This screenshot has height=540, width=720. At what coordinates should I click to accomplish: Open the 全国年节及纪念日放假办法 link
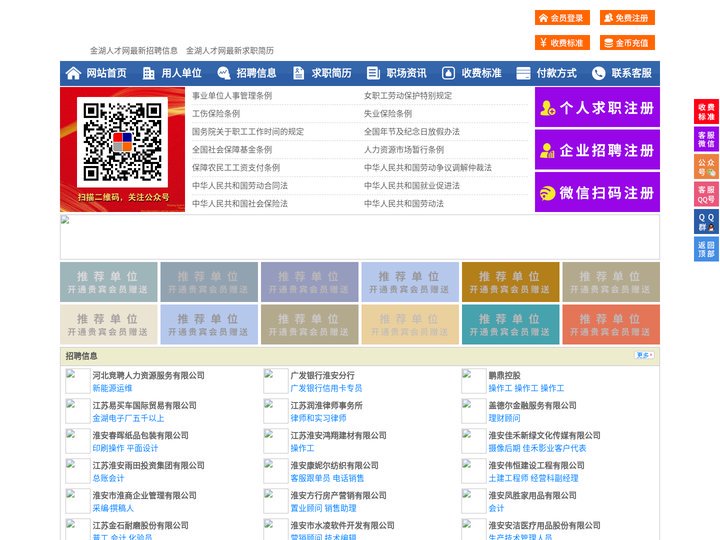coord(412,131)
